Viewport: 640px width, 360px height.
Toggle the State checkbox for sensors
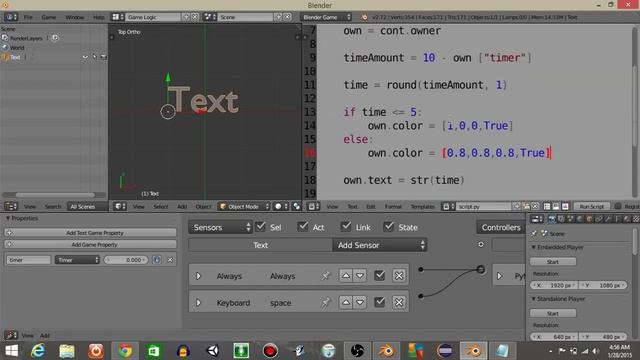(389, 227)
